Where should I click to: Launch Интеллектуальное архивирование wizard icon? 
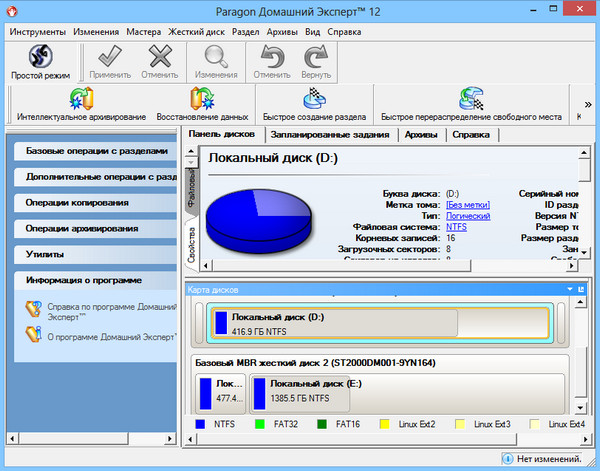[82, 100]
